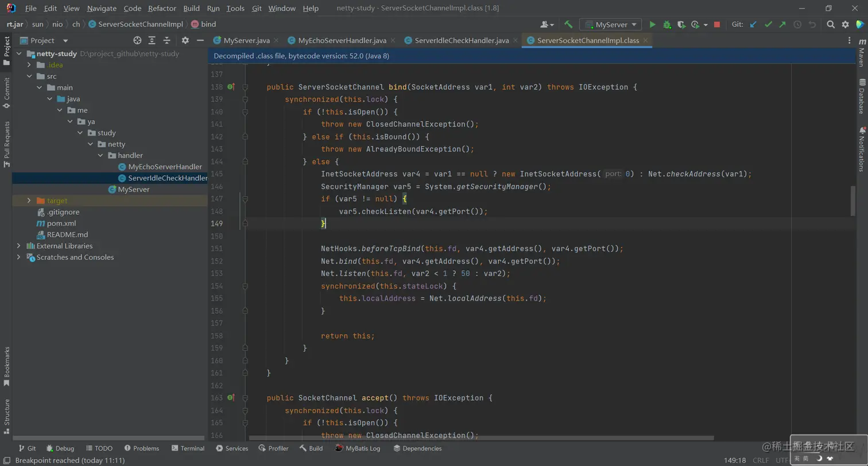This screenshot has height=466, width=868.
Task: Click Collapse All in Project panel
Action: [x=167, y=40]
